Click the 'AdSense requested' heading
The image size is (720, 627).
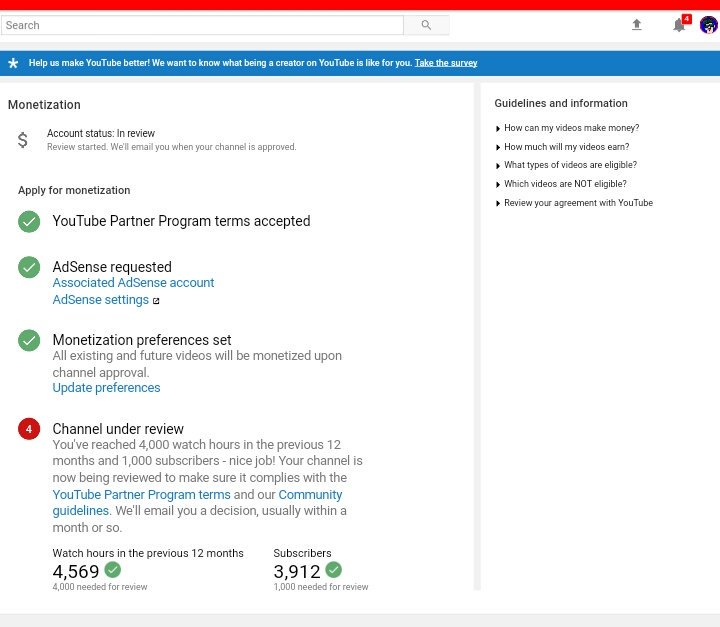(112, 267)
